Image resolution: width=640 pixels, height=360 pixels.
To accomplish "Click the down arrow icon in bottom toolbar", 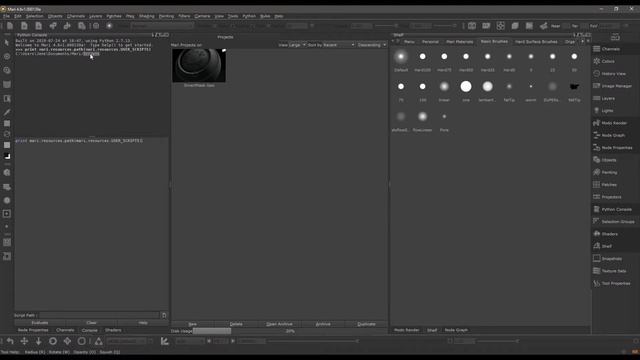I will [x=38, y=341].
